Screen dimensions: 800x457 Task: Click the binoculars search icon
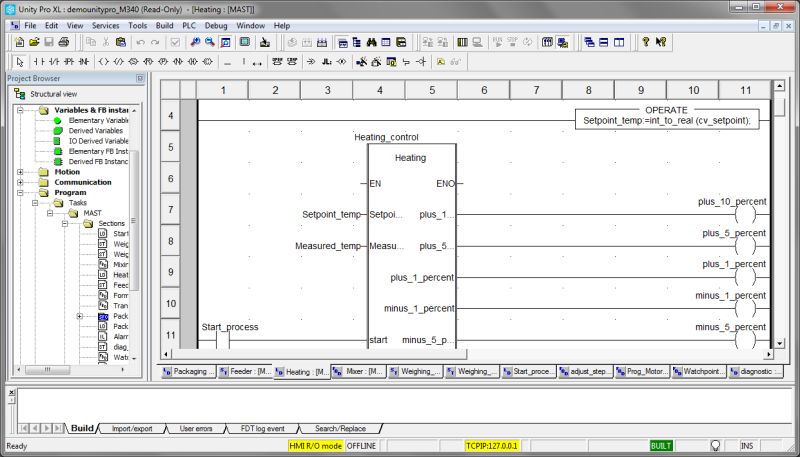pos(371,42)
